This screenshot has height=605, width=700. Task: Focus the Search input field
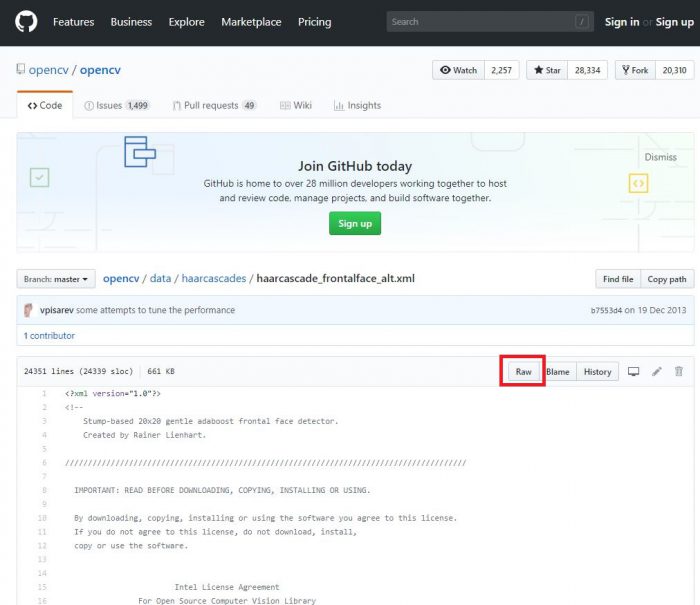click(490, 21)
